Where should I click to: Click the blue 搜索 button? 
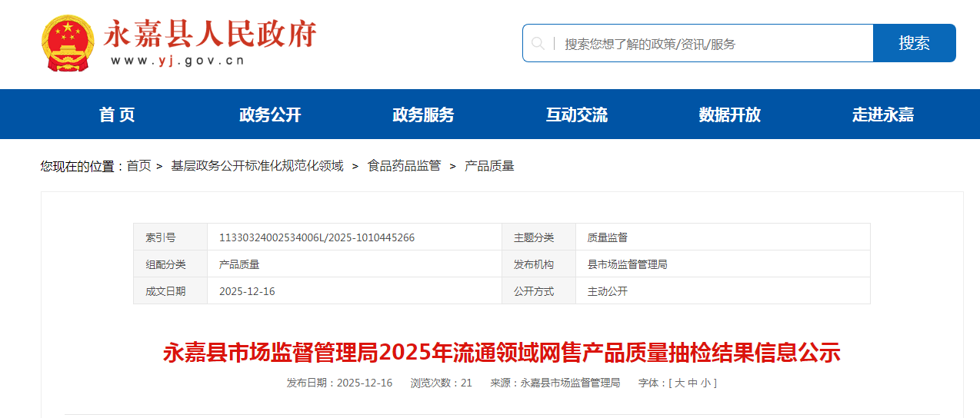coord(915,43)
